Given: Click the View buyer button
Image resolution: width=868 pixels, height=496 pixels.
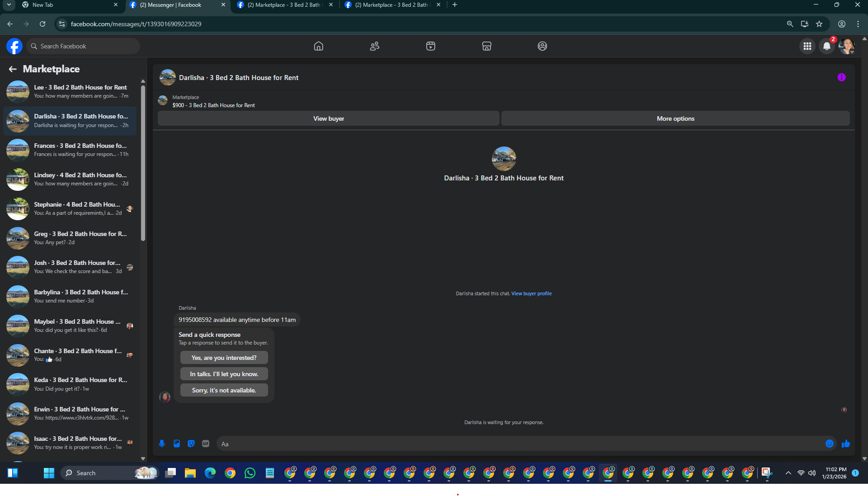Looking at the screenshot, I should tap(328, 118).
